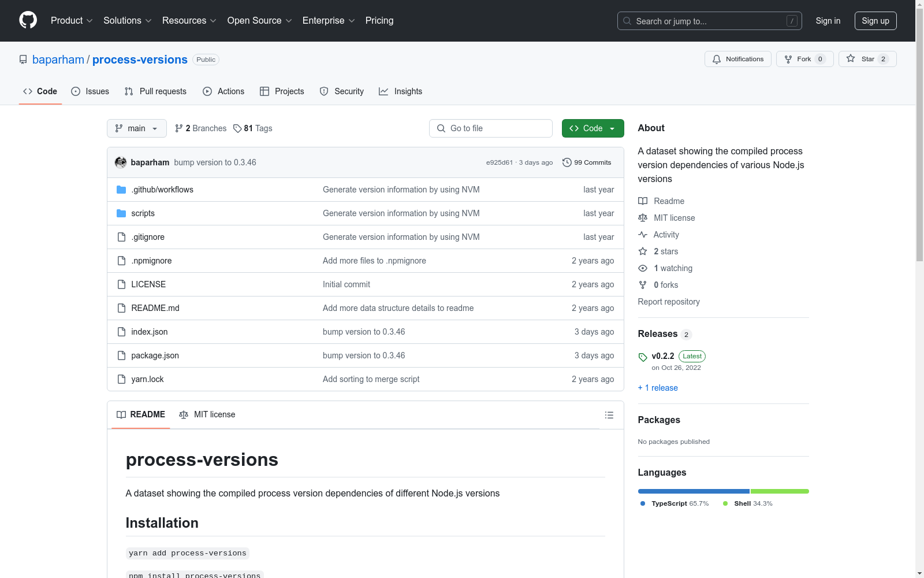Open the 'Initial commit' message link

click(x=346, y=284)
